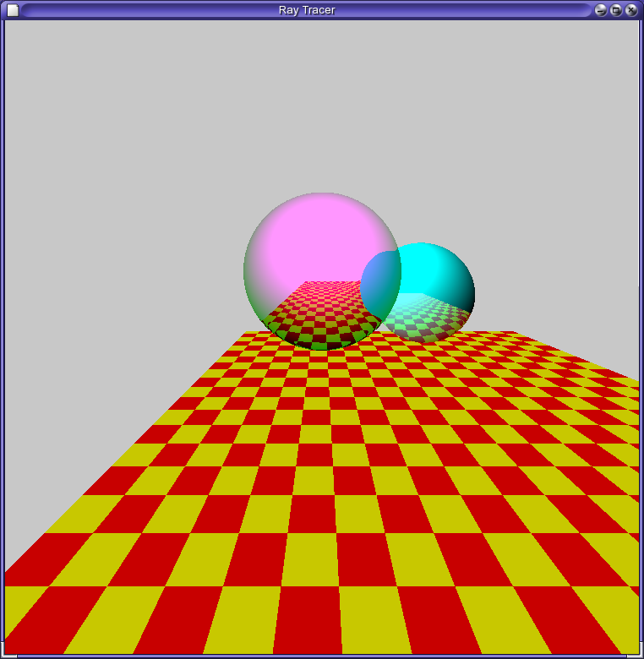Open the window menu icon in title bar
This screenshot has width=644, height=659.
(13, 10)
